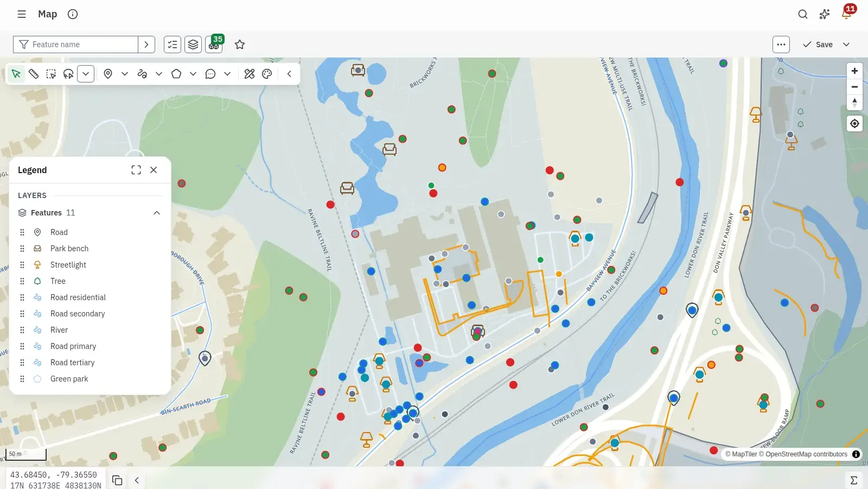This screenshot has height=489, width=868.
Task: Copy the coordinates to clipboard
Action: point(117,480)
